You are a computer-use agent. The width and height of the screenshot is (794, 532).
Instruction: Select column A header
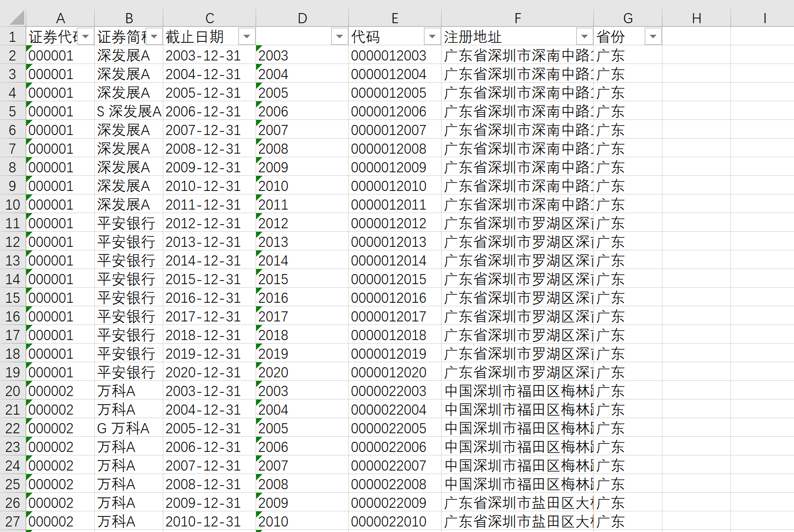[60, 18]
